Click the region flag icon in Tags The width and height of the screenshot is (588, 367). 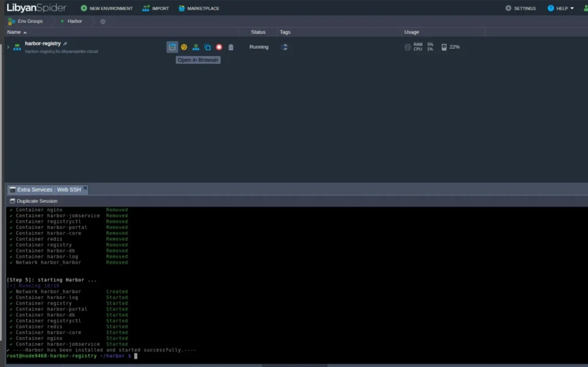pos(284,47)
